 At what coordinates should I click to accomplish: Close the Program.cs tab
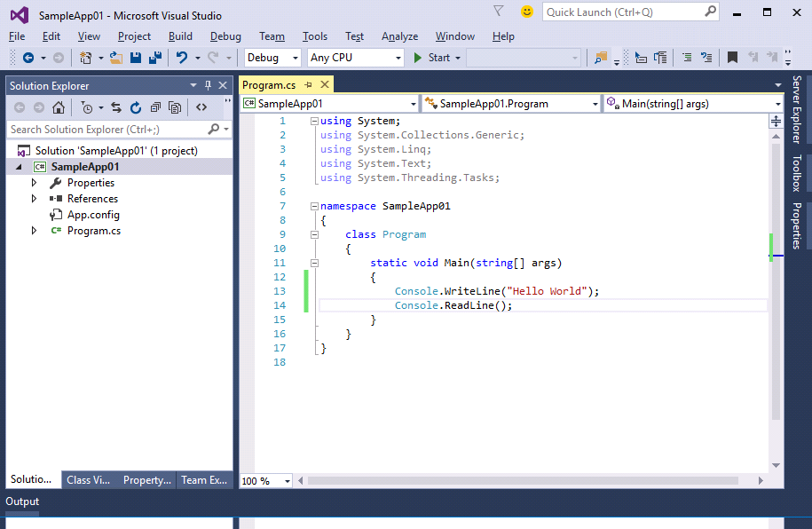click(x=325, y=84)
